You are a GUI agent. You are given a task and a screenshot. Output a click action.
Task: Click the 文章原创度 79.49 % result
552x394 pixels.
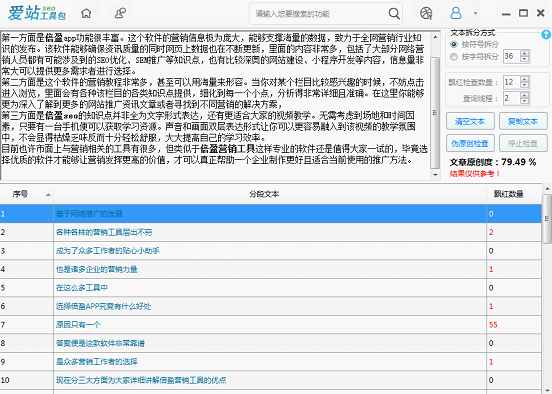coord(493,162)
